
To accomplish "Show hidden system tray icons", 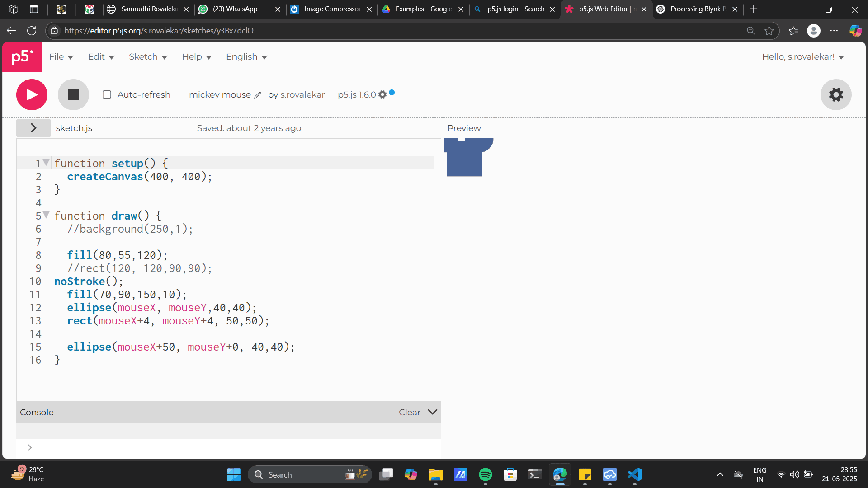I will [720, 474].
